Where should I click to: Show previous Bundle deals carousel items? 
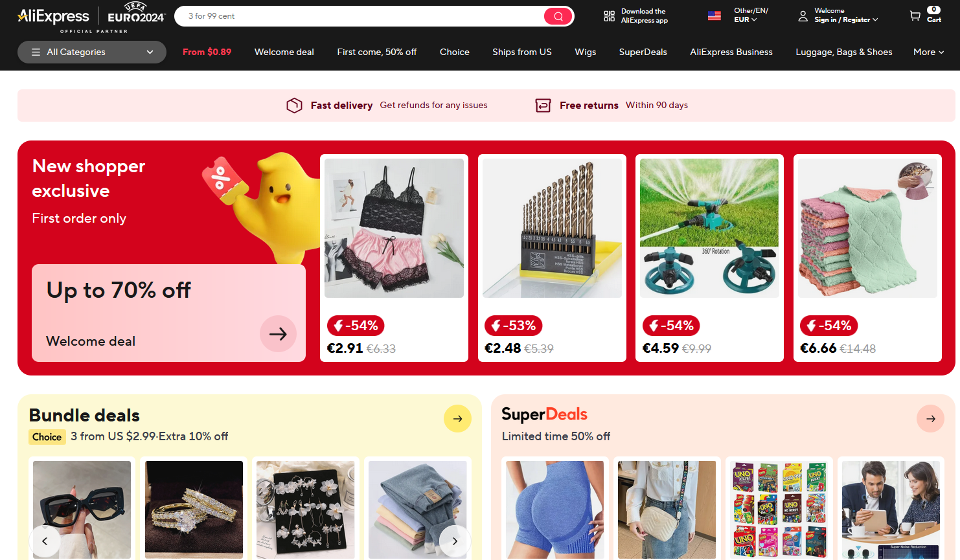coord(45,541)
